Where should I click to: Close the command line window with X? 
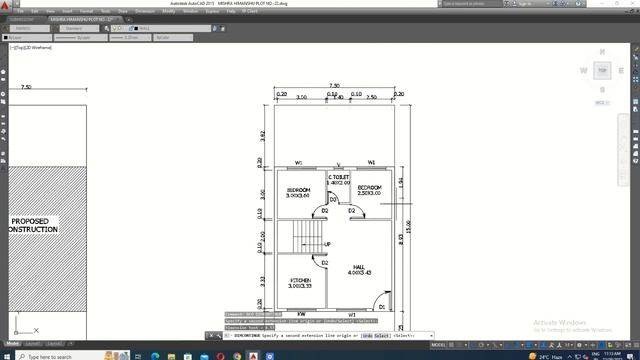(211, 336)
